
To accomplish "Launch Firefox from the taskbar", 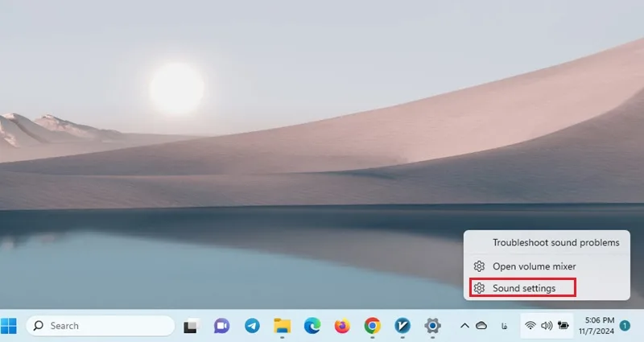I will 342,326.
